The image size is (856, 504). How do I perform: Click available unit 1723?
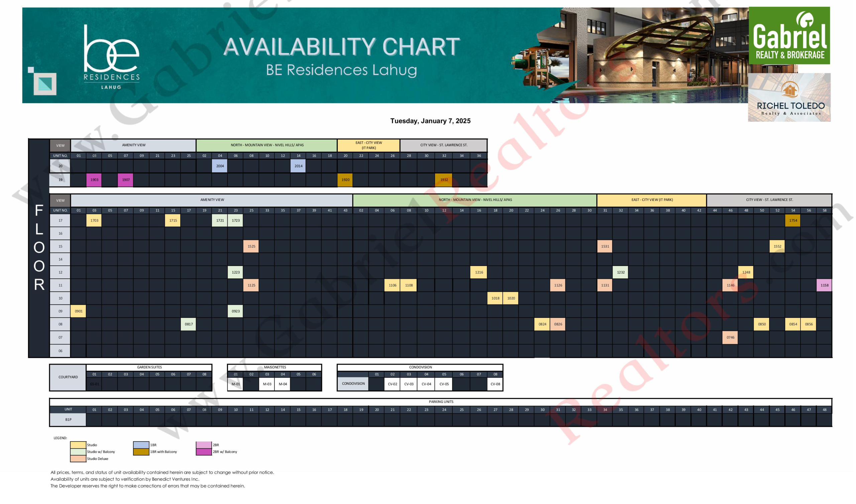click(x=235, y=220)
